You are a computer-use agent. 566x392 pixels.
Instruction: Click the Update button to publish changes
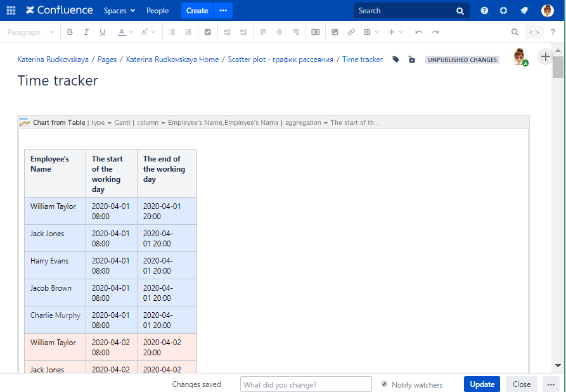pos(482,384)
